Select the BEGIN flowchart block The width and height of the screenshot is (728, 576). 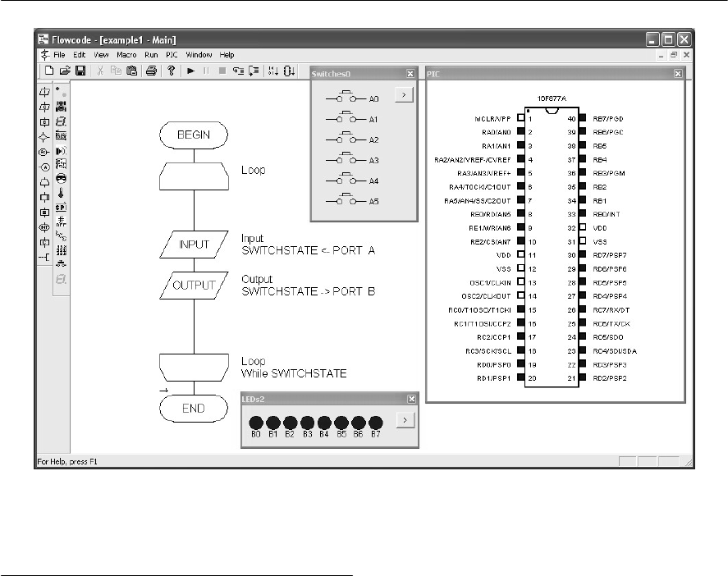194,135
